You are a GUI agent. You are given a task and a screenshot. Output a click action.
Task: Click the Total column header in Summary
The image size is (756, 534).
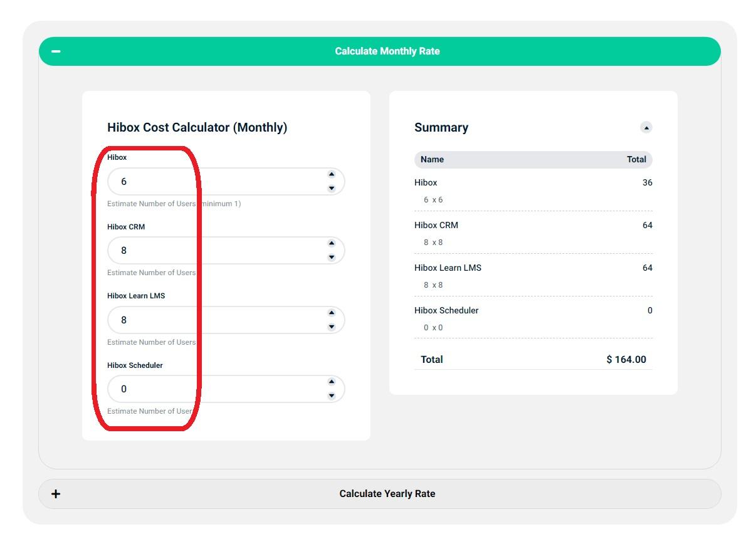(x=636, y=159)
